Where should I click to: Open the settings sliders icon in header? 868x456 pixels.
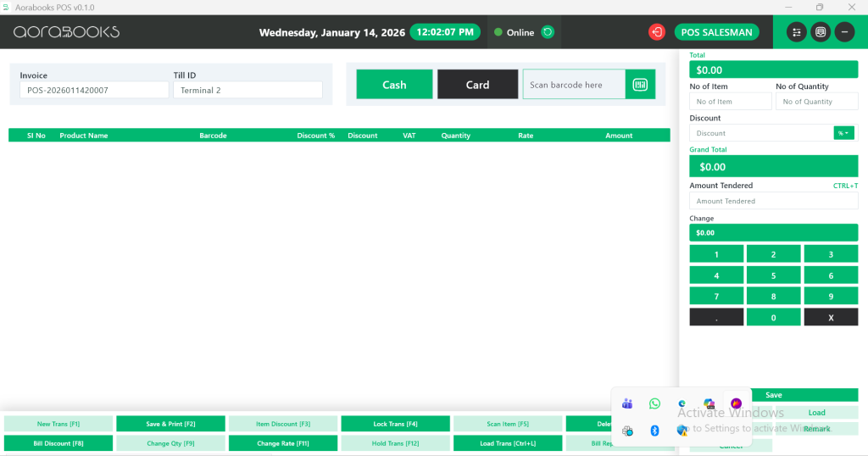point(796,32)
